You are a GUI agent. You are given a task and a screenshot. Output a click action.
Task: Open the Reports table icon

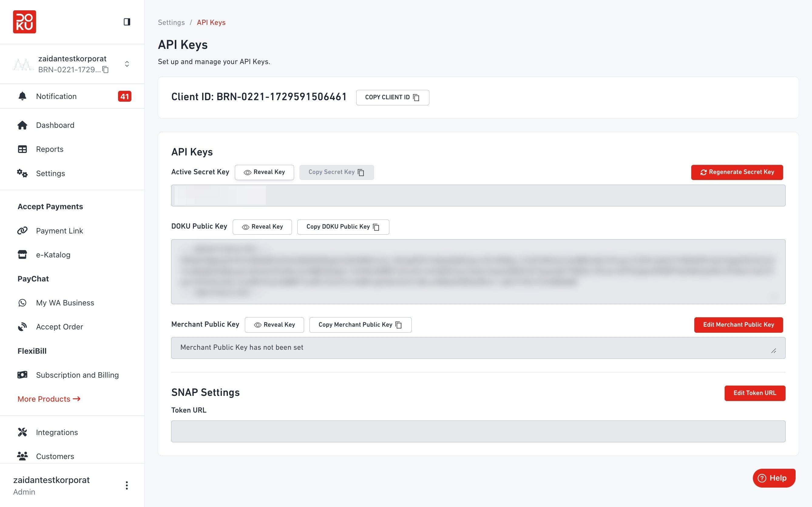[x=22, y=149]
